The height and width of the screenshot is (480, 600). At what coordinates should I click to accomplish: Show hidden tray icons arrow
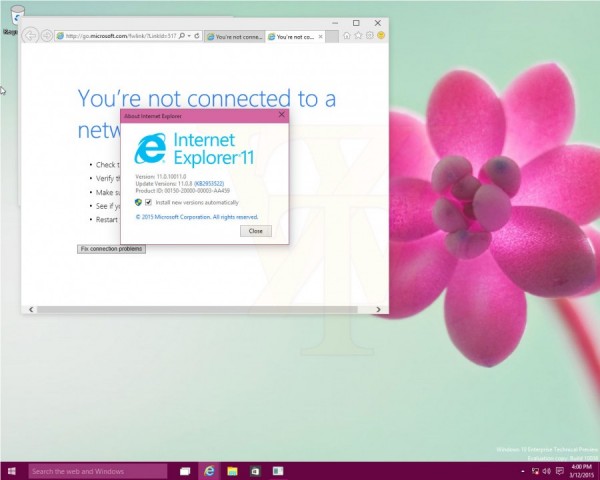523,472
